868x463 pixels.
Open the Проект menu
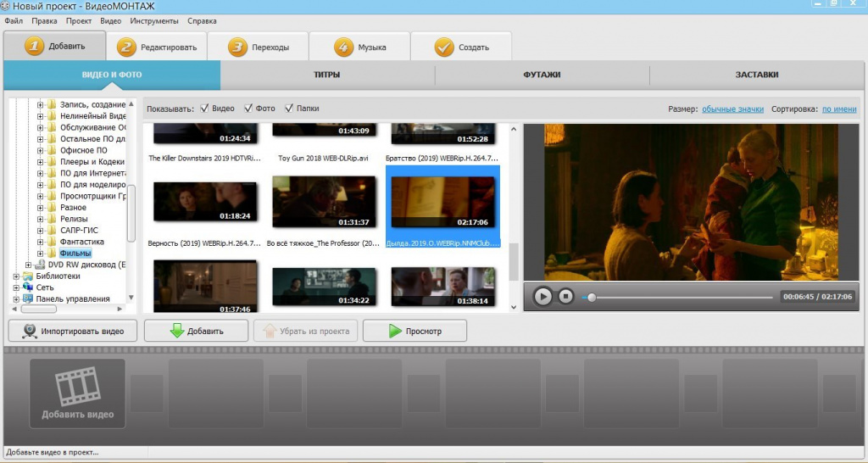pyautogui.click(x=79, y=21)
